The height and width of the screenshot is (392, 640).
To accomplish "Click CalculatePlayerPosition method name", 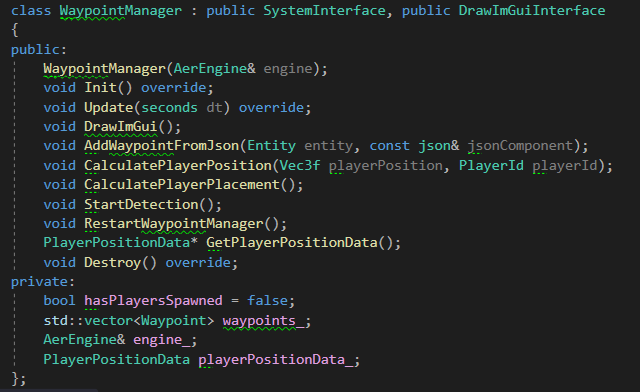I will coord(178,165).
